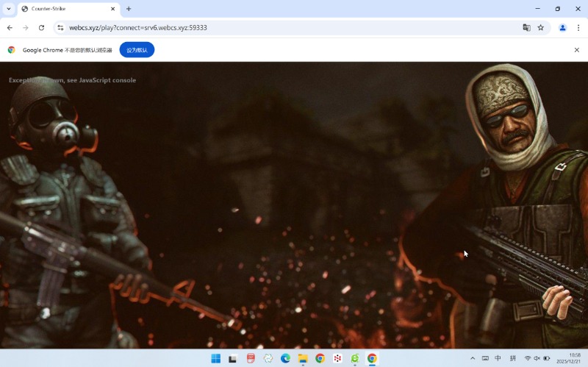588x367 pixels.
Task: Open a new tab
Action: click(x=129, y=9)
